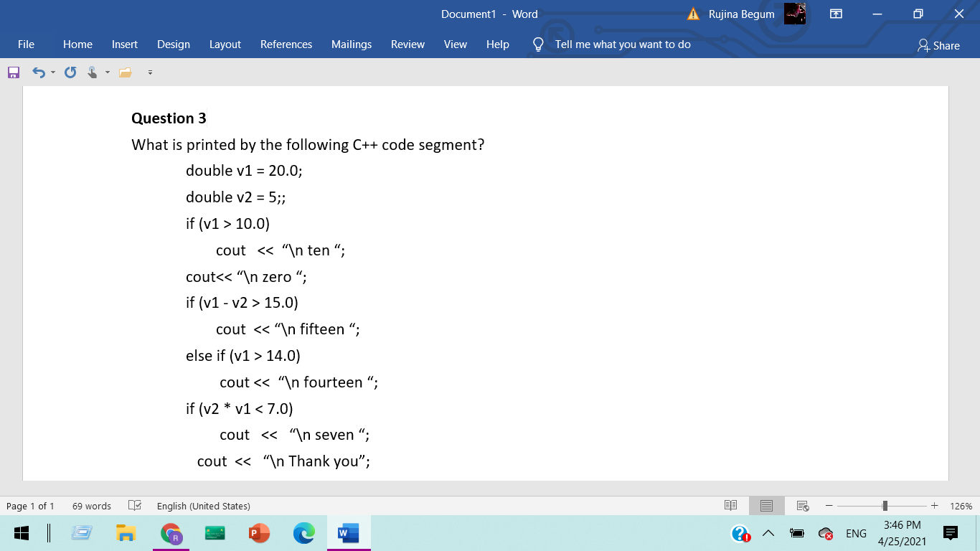Toggle focus mode via View display icons
The width and height of the screenshot is (980, 551).
coord(765,506)
